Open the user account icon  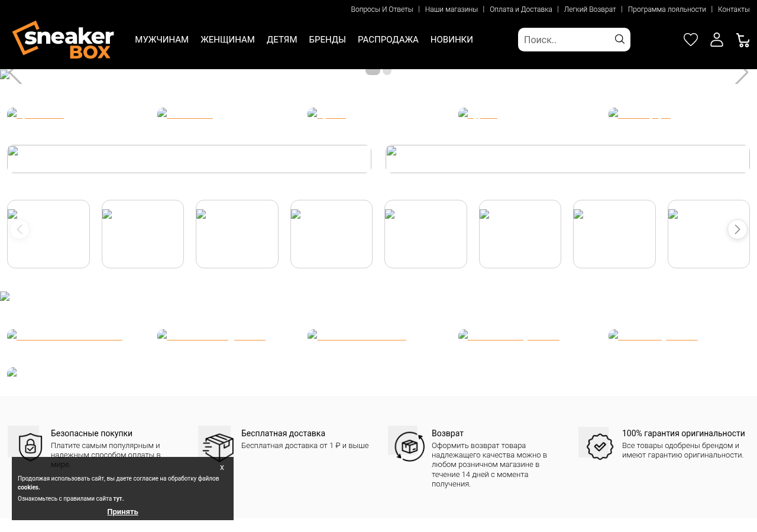pyautogui.click(x=717, y=40)
